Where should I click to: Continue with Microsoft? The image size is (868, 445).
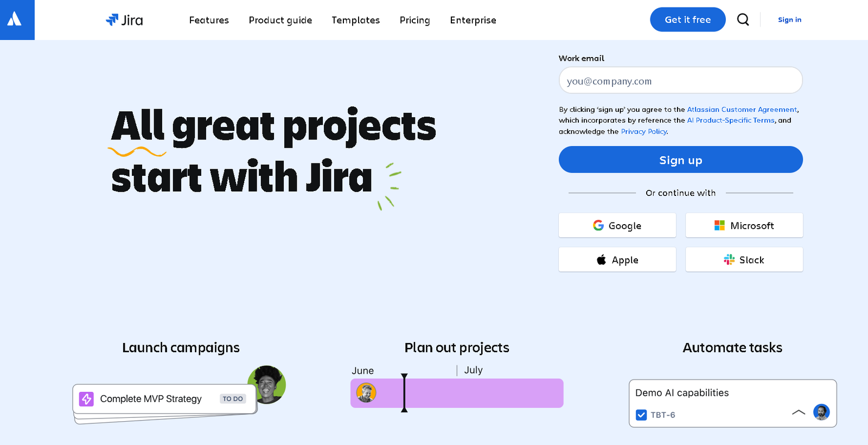coord(744,225)
